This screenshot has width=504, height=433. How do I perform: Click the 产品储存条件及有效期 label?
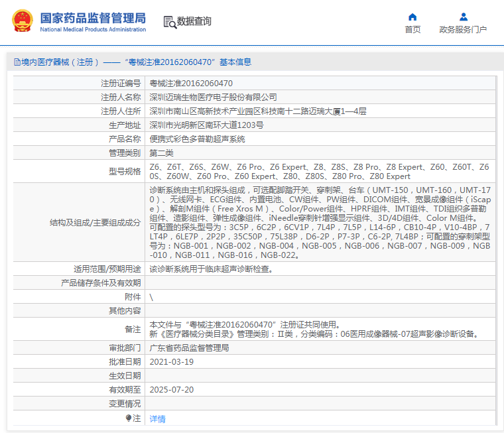pyautogui.click(x=101, y=283)
